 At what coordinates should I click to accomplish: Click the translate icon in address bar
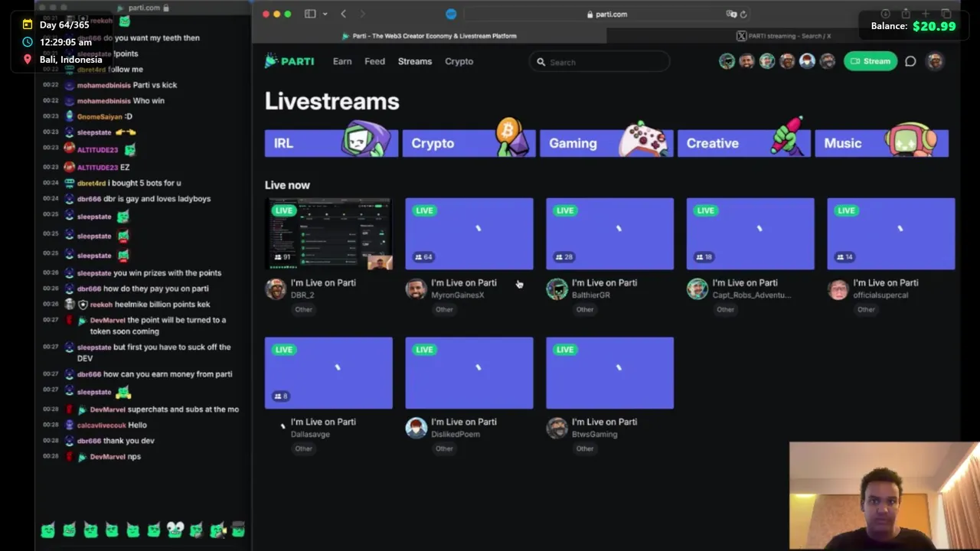[730, 14]
